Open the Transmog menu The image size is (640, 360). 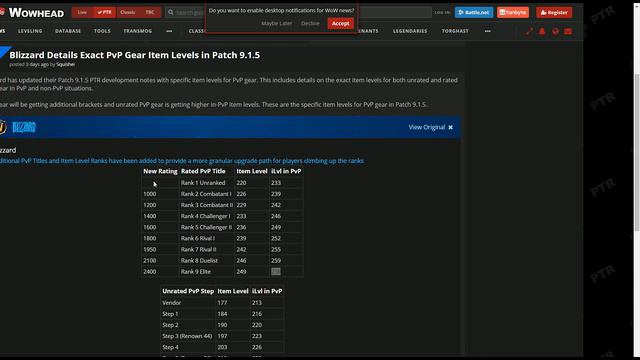tap(138, 31)
